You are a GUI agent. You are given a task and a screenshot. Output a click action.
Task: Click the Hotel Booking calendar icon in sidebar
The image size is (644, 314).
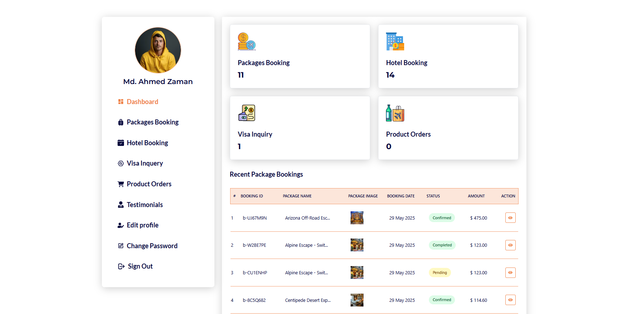point(121,143)
